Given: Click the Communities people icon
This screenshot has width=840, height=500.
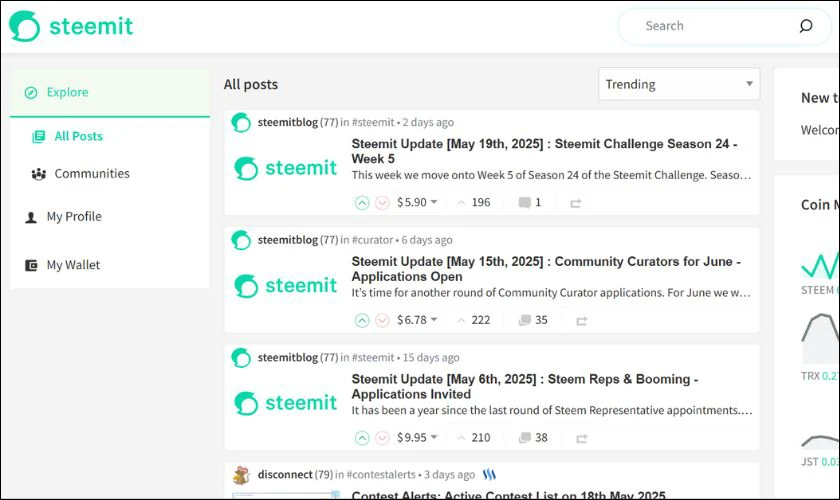Looking at the screenshot, I should coord(39,174).
